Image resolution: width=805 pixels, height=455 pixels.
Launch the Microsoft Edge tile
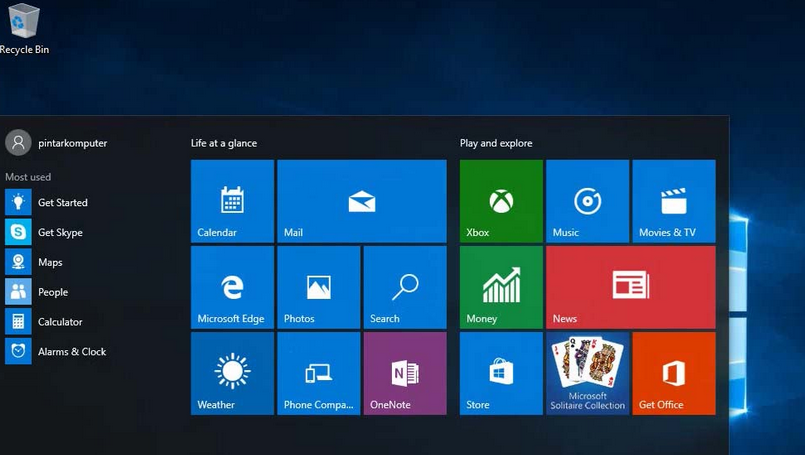click(232, 287)
